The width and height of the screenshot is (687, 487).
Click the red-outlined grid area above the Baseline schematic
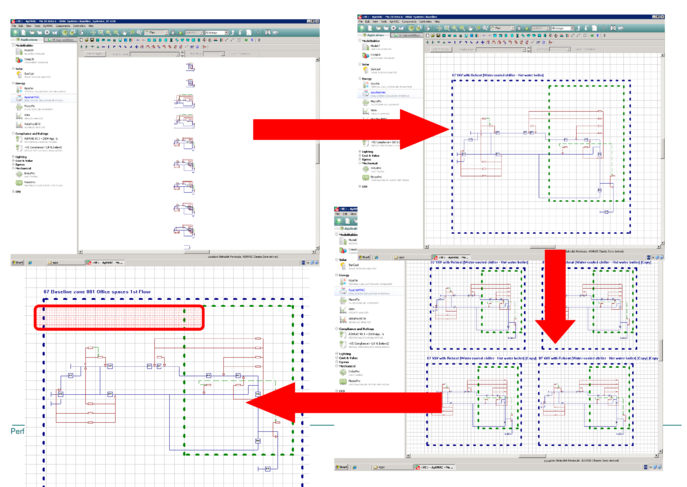click(119, 318)
